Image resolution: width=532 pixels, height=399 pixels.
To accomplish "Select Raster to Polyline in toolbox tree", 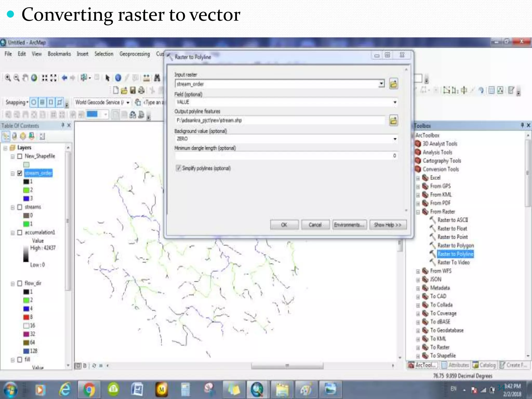I will tap(455, 254).
